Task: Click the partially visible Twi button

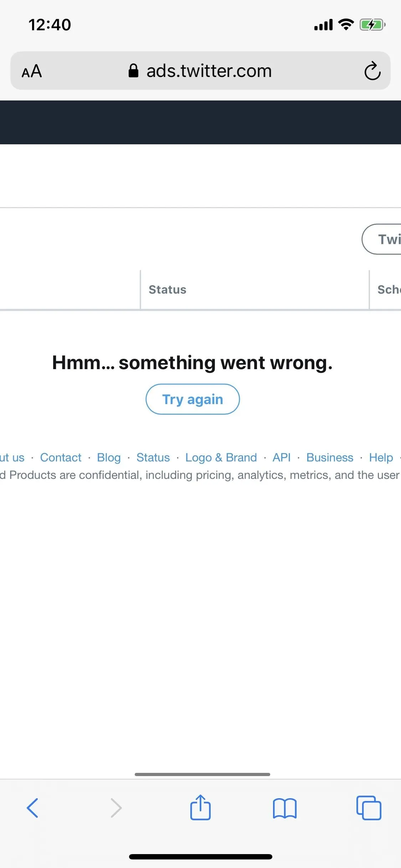Action: point(381,239)
